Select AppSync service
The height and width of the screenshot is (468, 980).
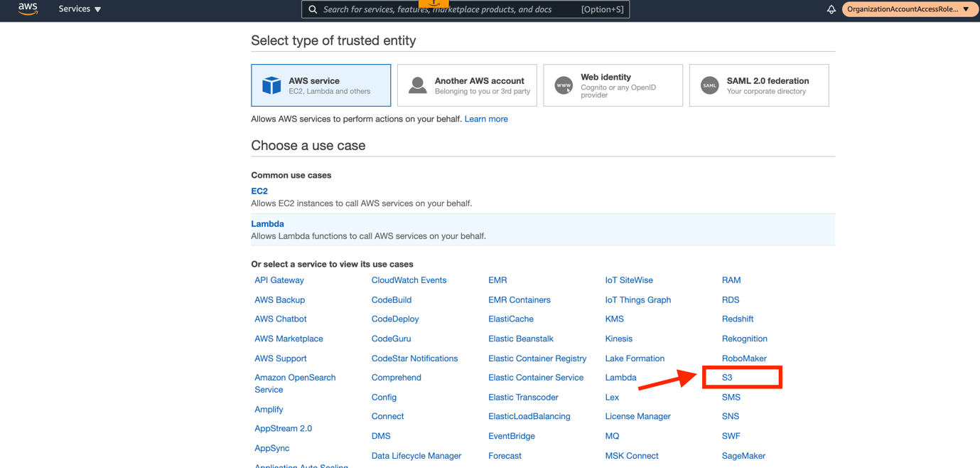click(x=272, y=449)
